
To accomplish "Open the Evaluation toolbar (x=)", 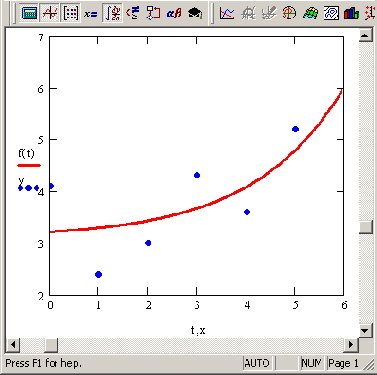I will [91, 13].
